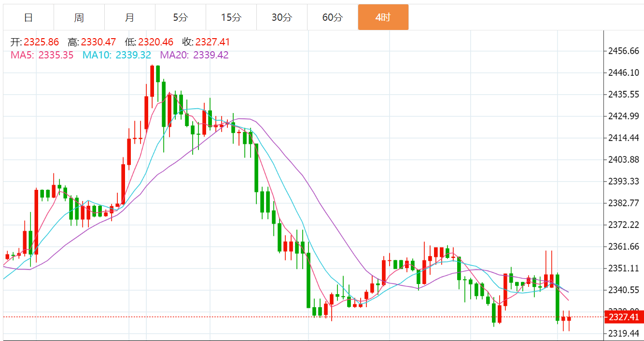This screenshot has width=644, height=341.
Task: Click the low price 2320.46 value
Action: pyautogui.click(x=155, y=43)
